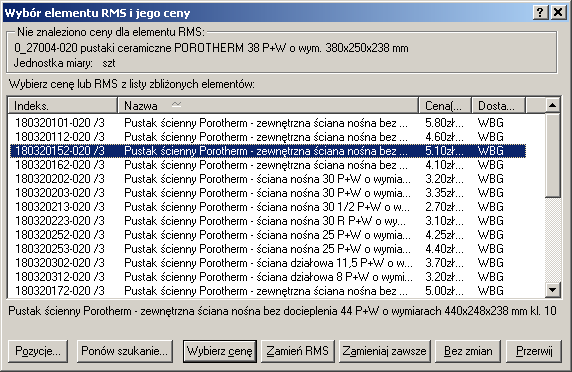Click the Zamień RMS button
The image size is (572, 372).
[x=298, y=351]
